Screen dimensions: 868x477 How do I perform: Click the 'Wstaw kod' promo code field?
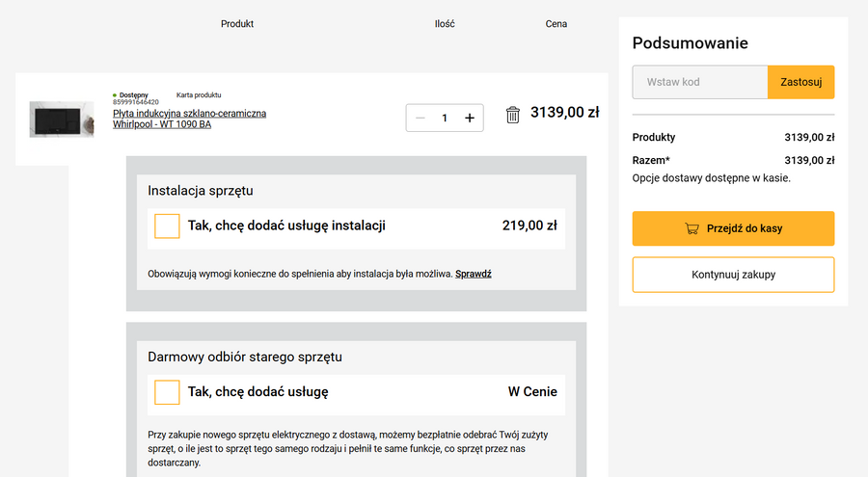[700, 82]
